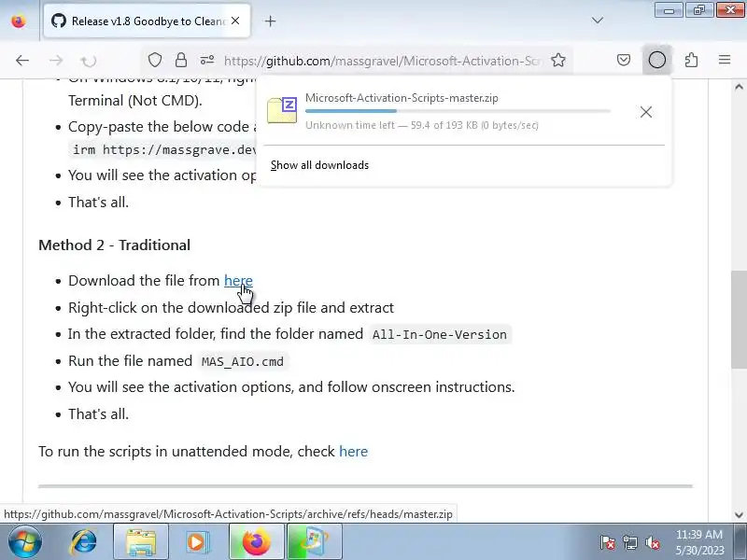Open the unattended mode 'here' link

click(354, 451)
